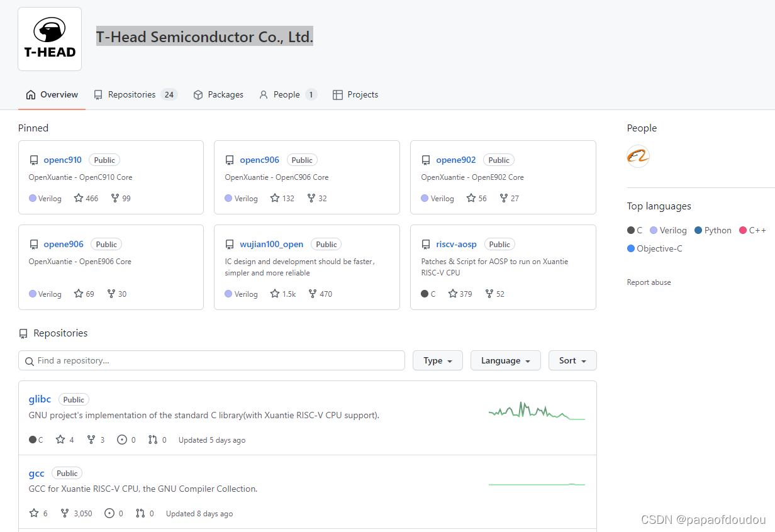Click the T-HEAD organization logo

(50, 39)
